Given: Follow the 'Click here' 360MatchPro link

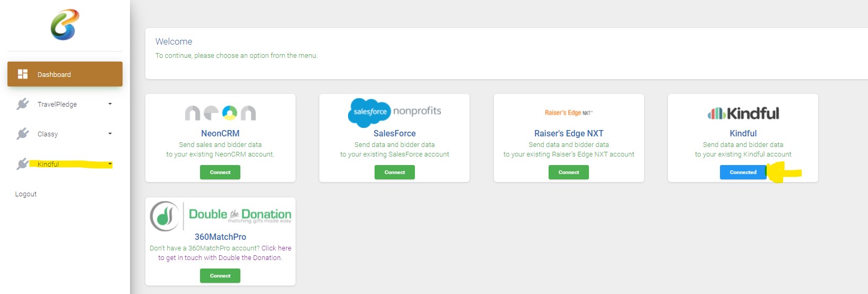Looking at the screenshot, I should coord(276,248).
